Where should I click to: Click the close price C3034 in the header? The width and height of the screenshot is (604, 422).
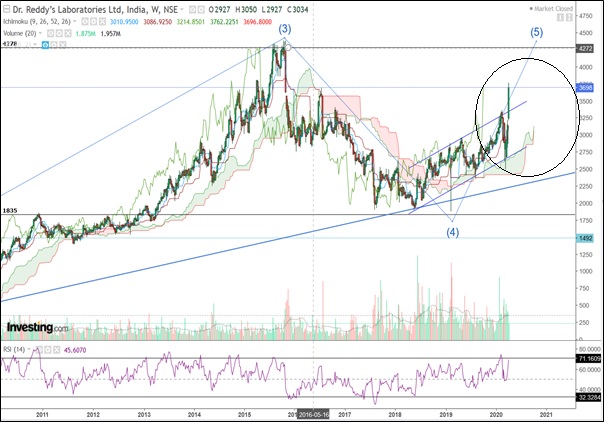[297, 9]
